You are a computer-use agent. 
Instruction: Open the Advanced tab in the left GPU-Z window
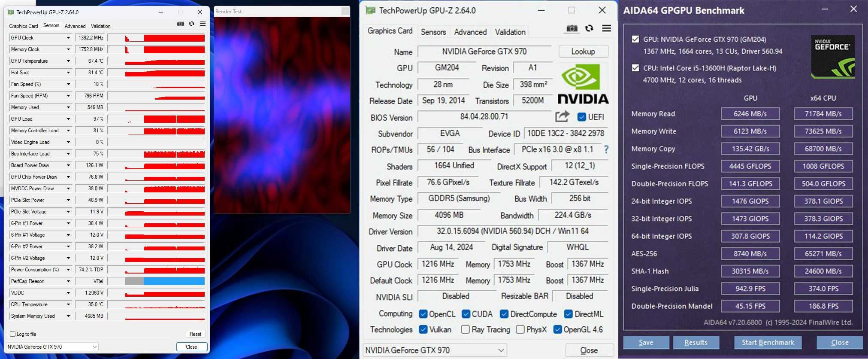coord(75,26)
